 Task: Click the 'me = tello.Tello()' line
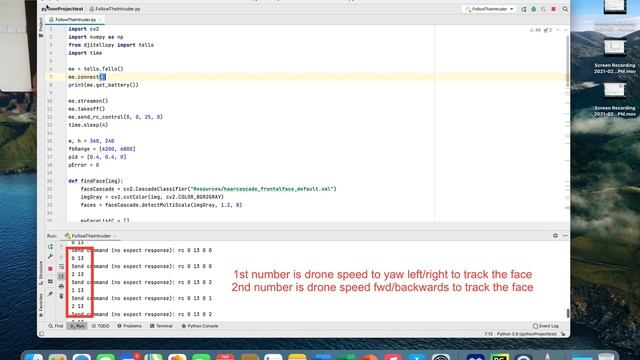click(96, 69)
